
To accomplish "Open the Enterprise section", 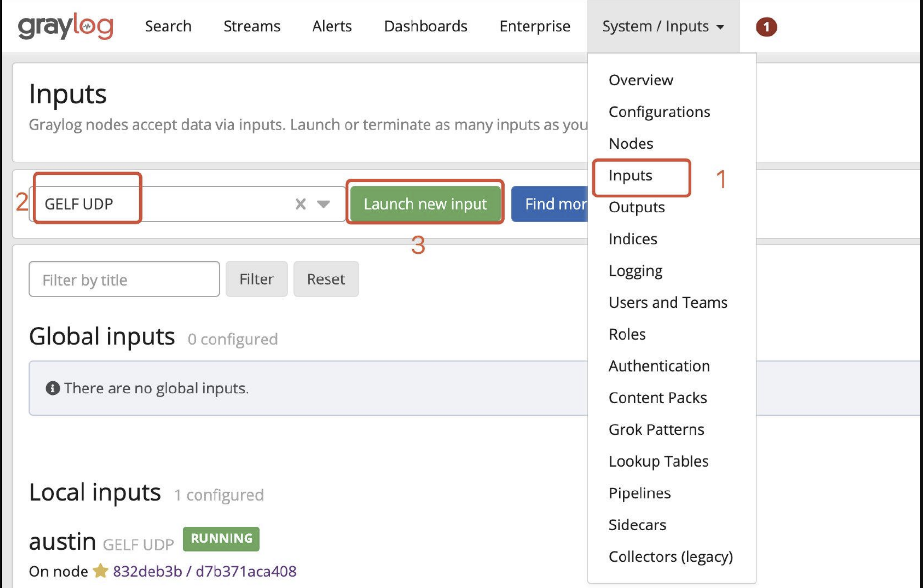I will click(535, 26).
